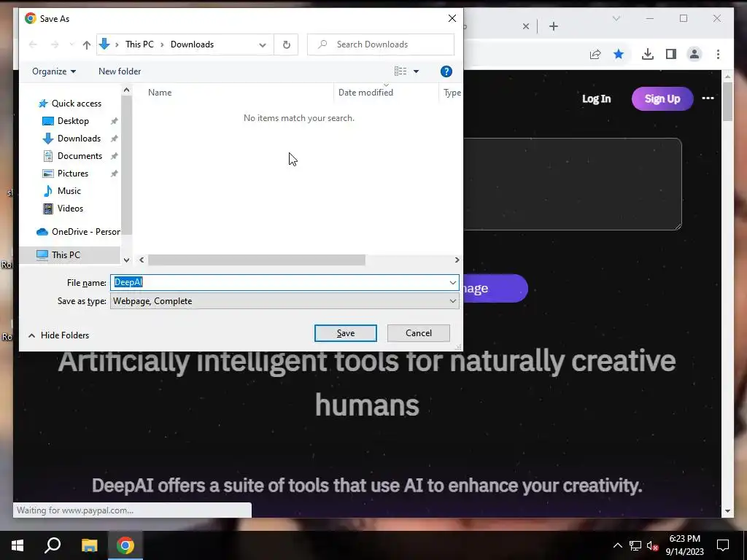Image resolution: width=747 pixels, height=560 pixels.
Task: Open Chrome downloads icon
Action: [648, 54]
